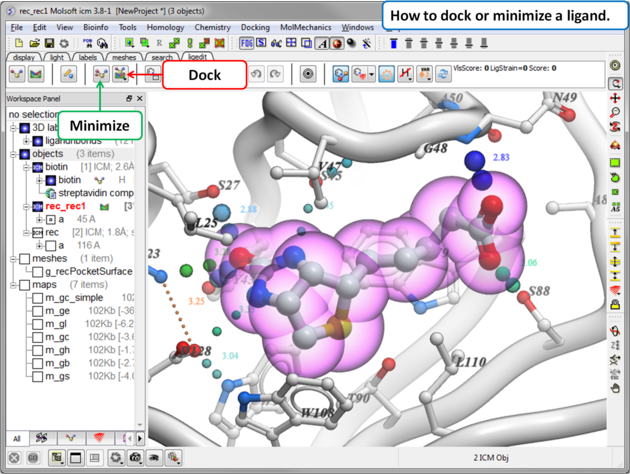This screenshot has height=474, width=630.
Task: Enable the m_gh map checkbox
Action: pyautogui.click(x=37, y=350)
